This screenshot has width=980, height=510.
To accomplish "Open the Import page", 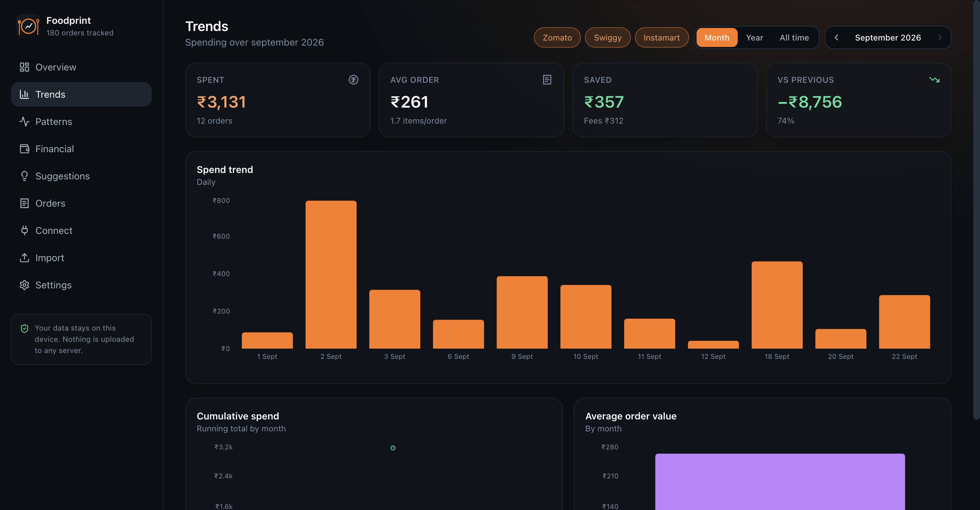I will click(x=81, y=258).
